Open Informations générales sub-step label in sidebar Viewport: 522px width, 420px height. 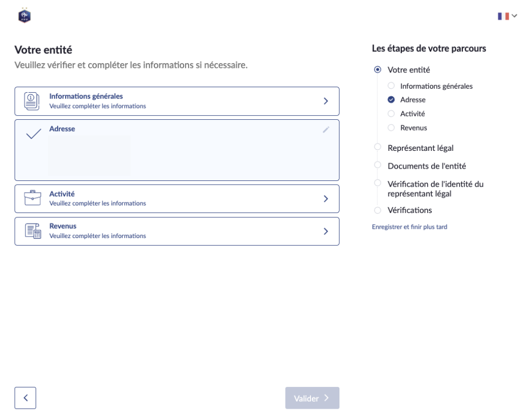click(x=436, y=86)
